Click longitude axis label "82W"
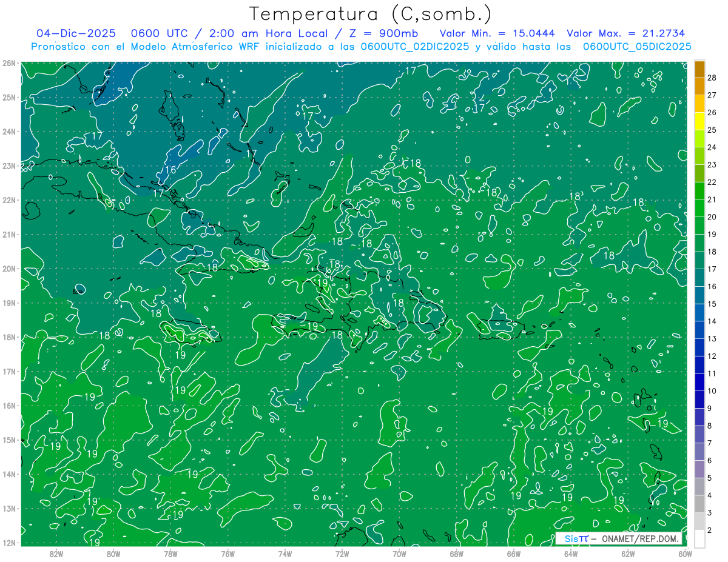 (x=56, y=554)
